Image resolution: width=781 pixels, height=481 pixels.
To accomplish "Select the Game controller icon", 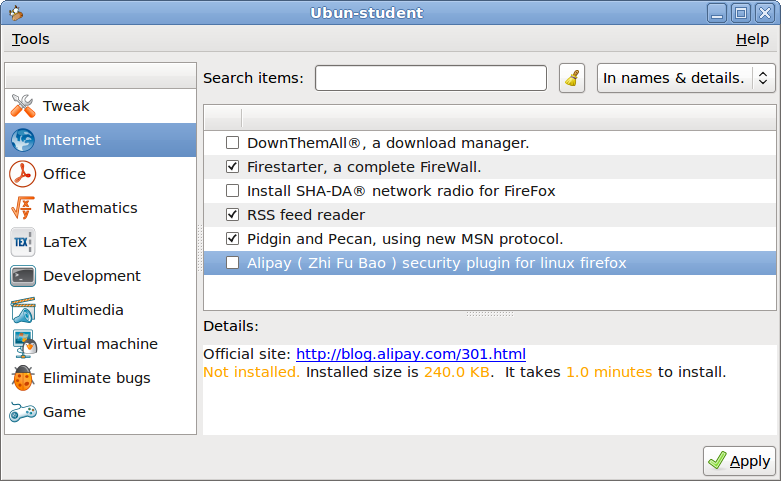I will (23, 412).
